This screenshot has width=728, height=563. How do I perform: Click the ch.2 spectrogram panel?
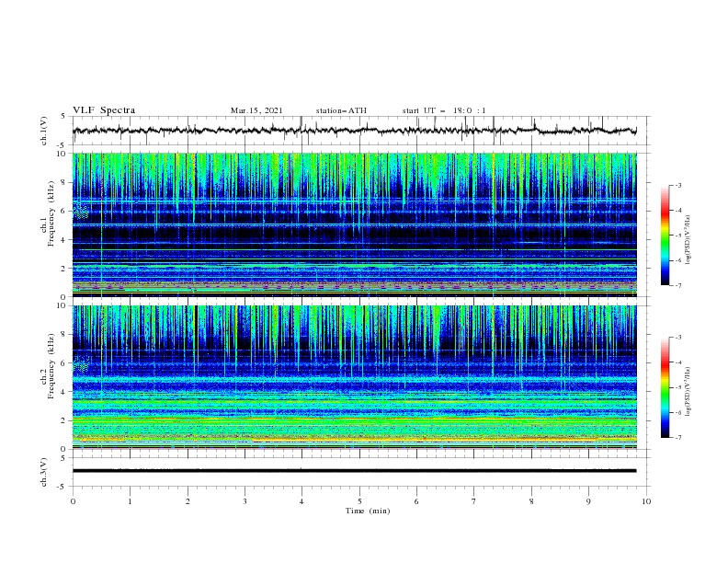[x=354, y=377]
